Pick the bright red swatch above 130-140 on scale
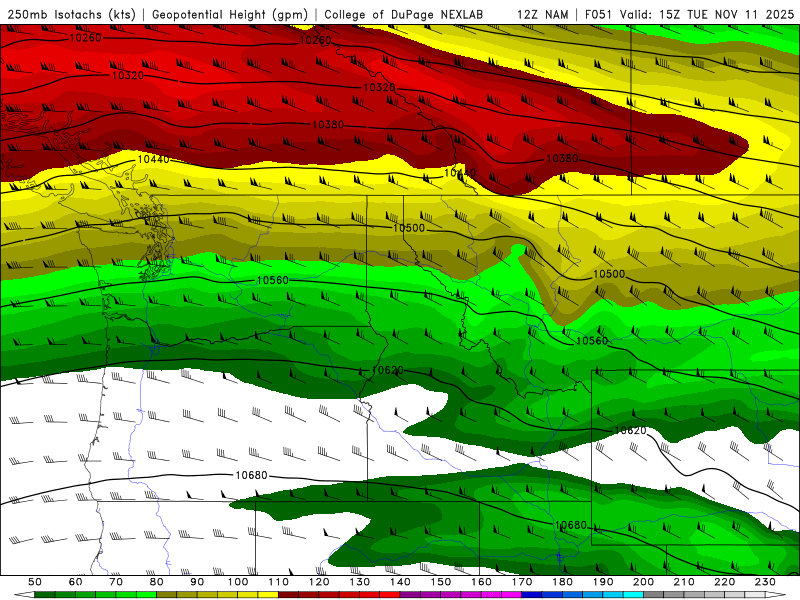This screenshot has width=800, height=600. [390, 595]
